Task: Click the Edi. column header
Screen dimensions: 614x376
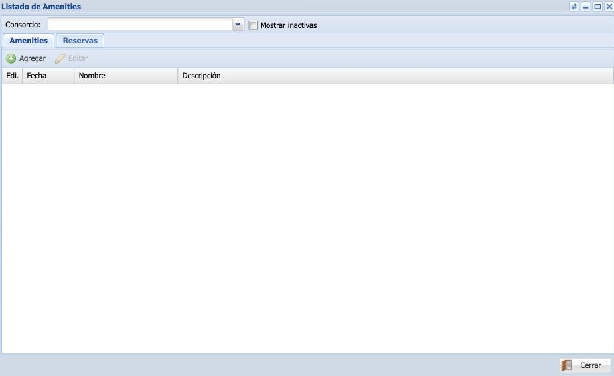Action: coord(13,76)
